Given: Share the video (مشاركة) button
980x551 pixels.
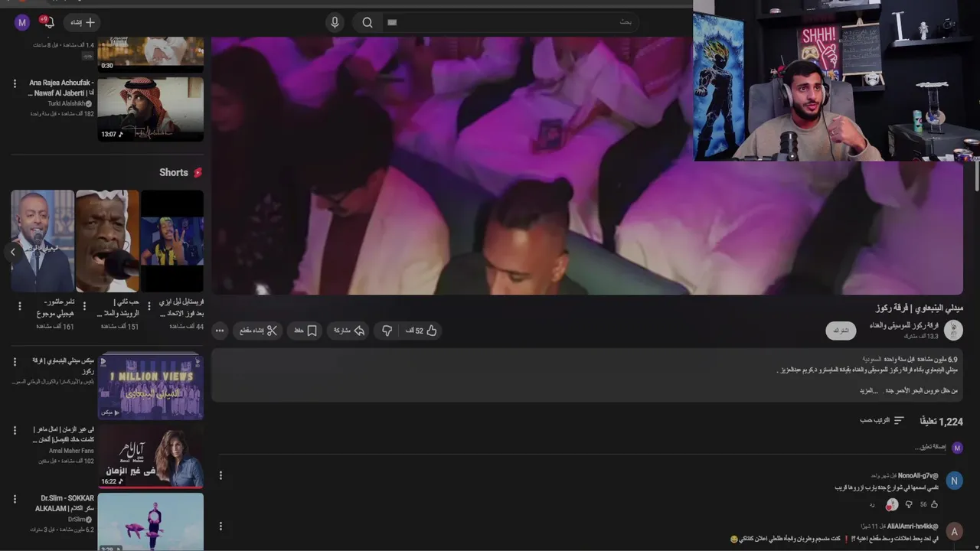Looking at the screenshot, I should (x=348, y=331).
